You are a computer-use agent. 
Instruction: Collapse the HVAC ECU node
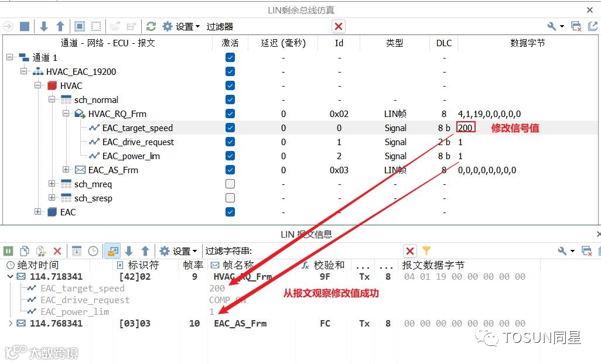pos(37,85)
